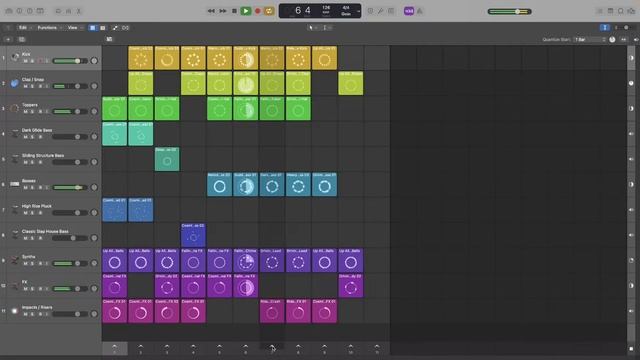The image size is (640, 360).
Task: Click the red Record button
Action: 258,11
